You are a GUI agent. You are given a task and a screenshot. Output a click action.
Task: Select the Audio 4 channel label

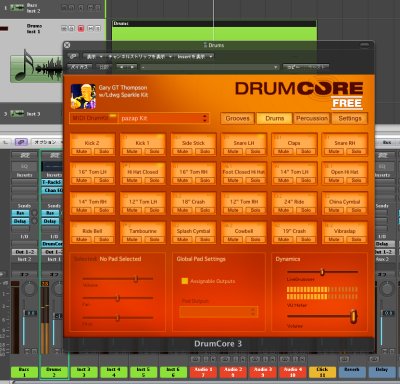292,372
